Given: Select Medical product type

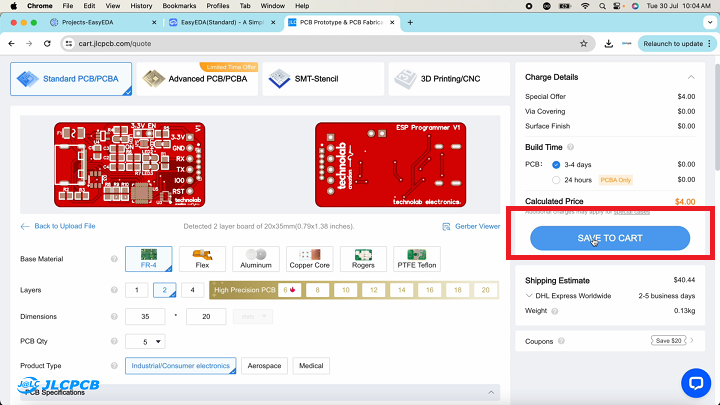Looking at the screenshot, I should coord(311,366).
